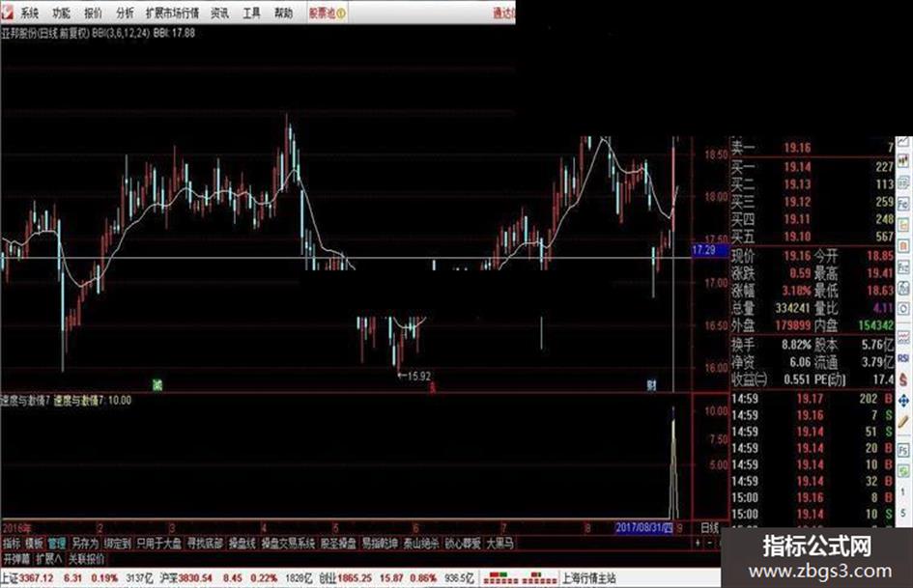
Task: Choose the 股圣操盘 indicator
Action: click(x=338, y=544)
